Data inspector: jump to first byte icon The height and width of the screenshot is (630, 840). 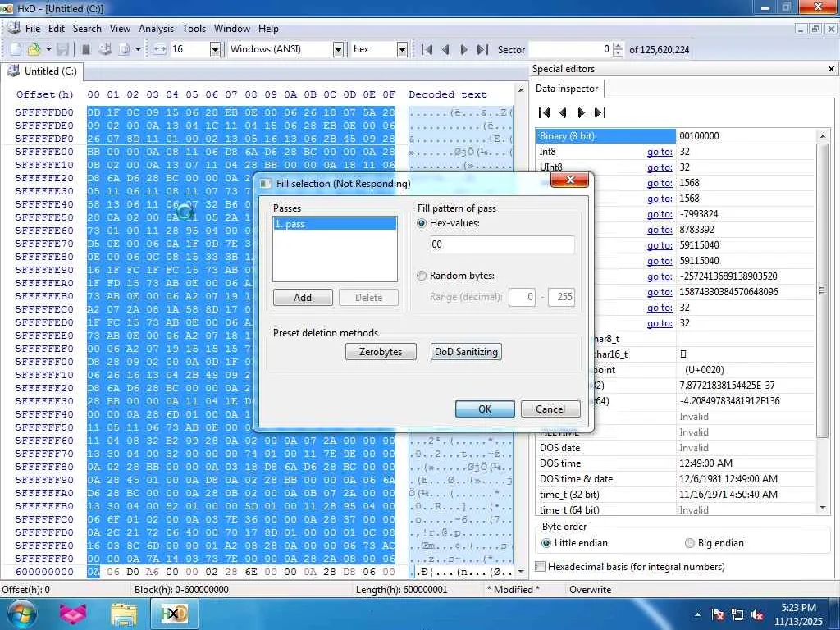545,112
